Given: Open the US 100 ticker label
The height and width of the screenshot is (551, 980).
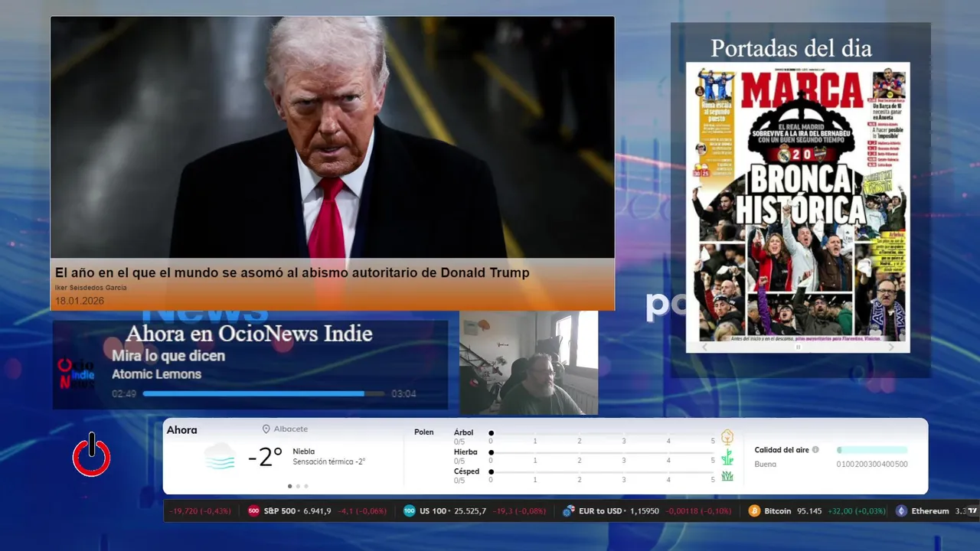Looking at the screenshot, I should [433, 511].
